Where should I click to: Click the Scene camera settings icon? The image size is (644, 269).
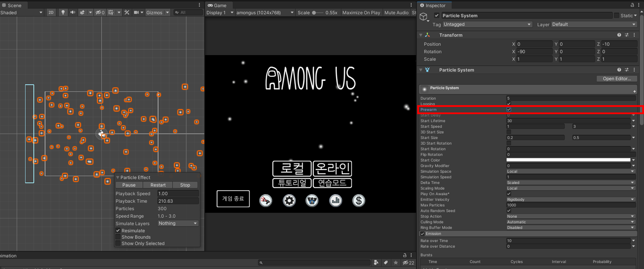pyautogui.click(x=136, y=12)
